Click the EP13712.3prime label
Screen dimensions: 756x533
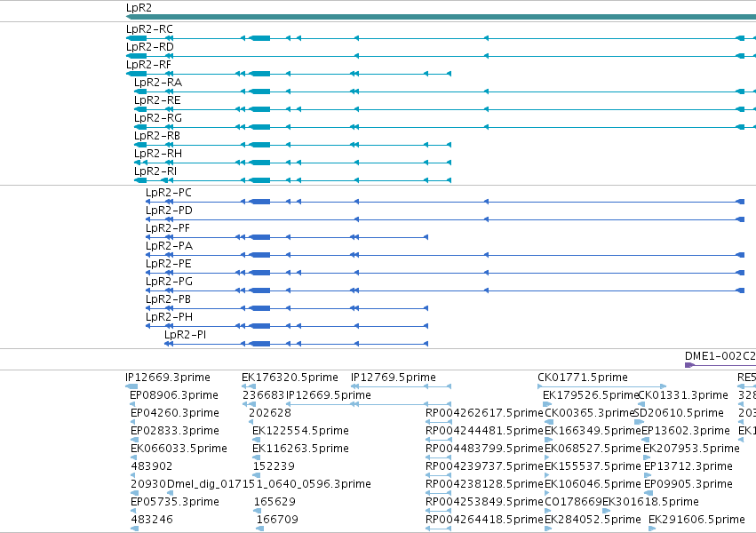(688, 466)
